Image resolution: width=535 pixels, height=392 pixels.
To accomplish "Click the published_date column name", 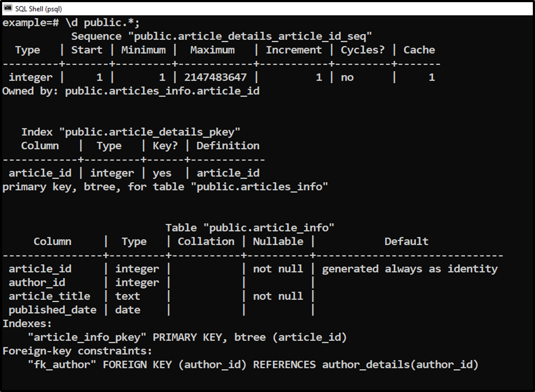I will click(53, 310).
